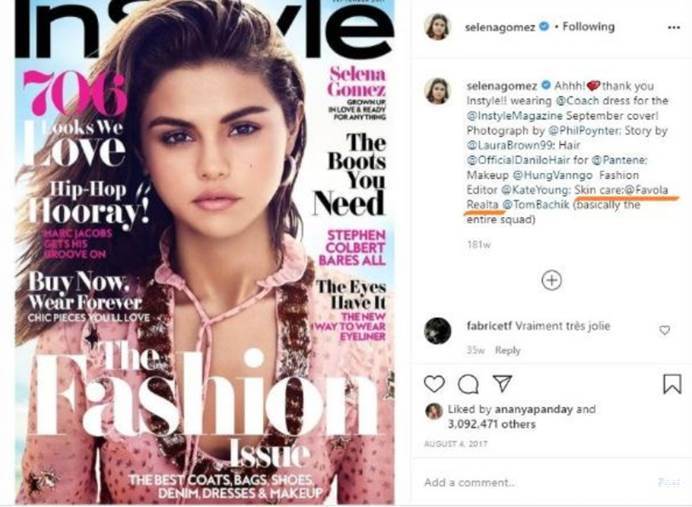The width and height of the screenshot is (692, 507).
Task: Click selenagomez header profile picture
Action: (437, 27)
